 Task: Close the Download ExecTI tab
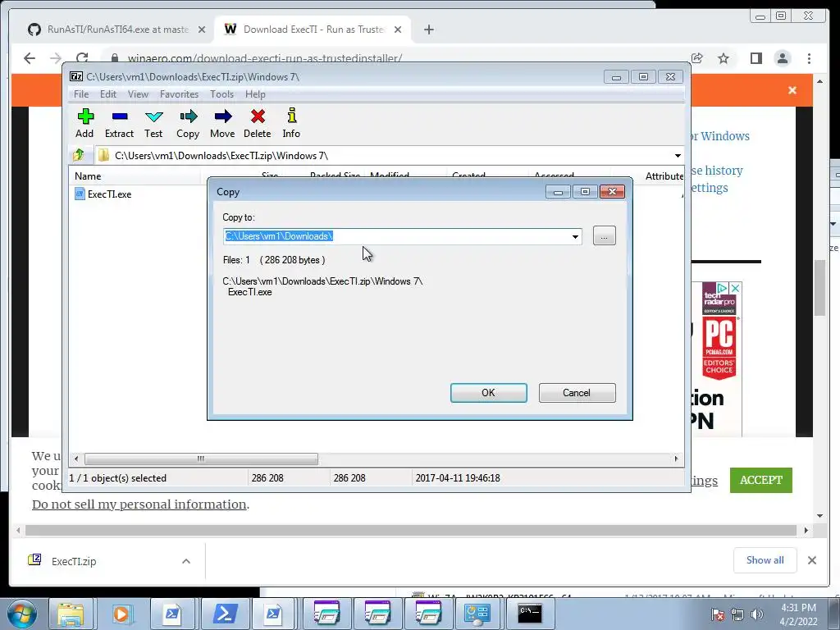tap(398, 30)
